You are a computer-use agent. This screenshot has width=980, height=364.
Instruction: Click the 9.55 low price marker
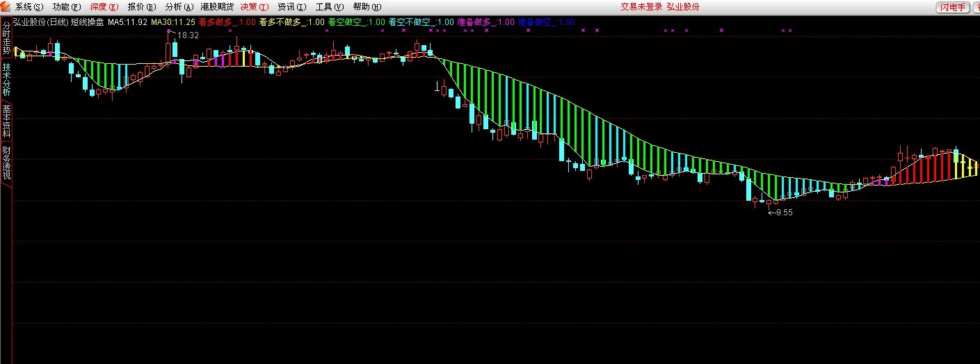tap(785, 213)
